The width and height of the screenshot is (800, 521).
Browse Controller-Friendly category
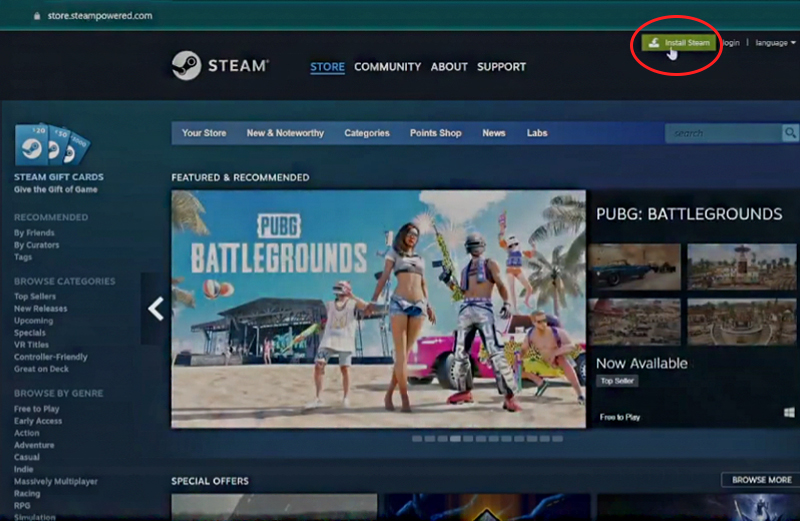[x=51, y=357]
